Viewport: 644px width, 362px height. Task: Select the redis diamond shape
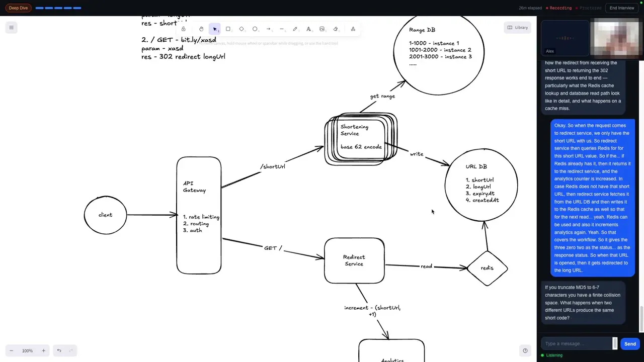(487, 268)
